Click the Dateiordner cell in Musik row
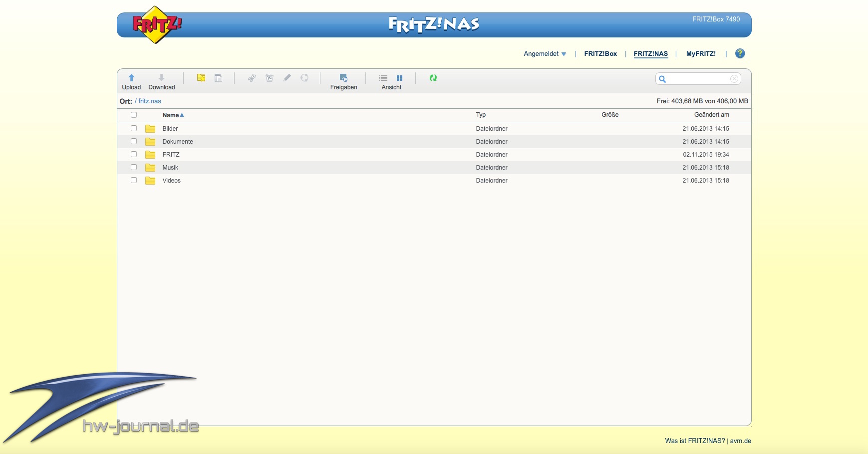Viewport: 868px width, 454px height. click(492, 168)
